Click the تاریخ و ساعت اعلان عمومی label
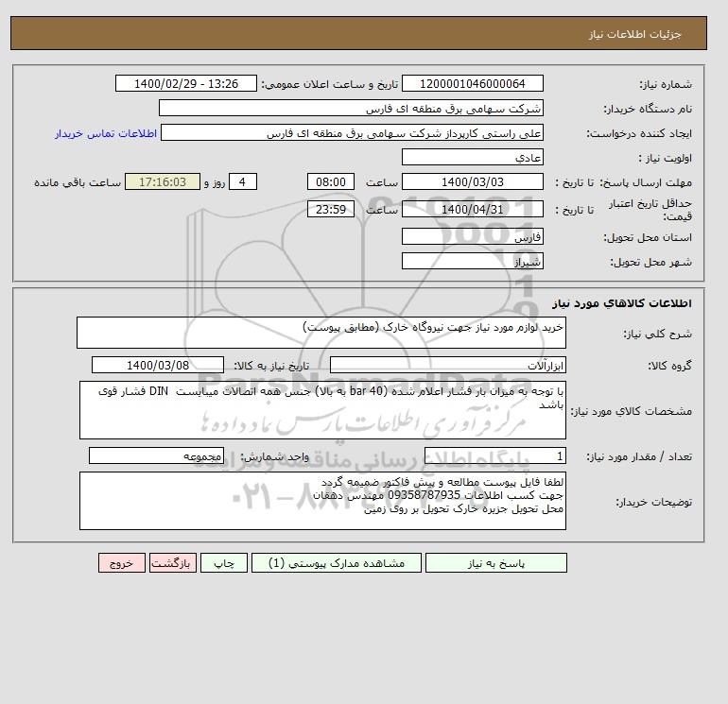The width and height of the screenshot is (728, 704). point(330,84)
